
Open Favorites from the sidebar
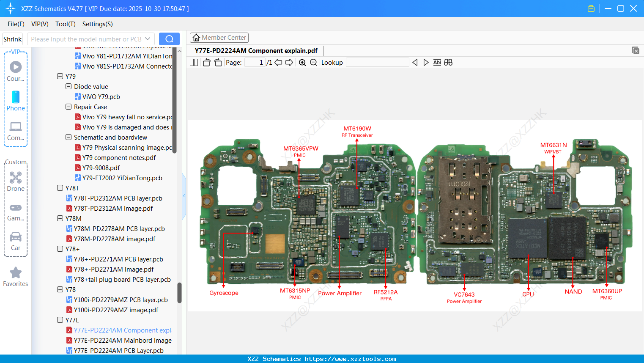(15, 277)
